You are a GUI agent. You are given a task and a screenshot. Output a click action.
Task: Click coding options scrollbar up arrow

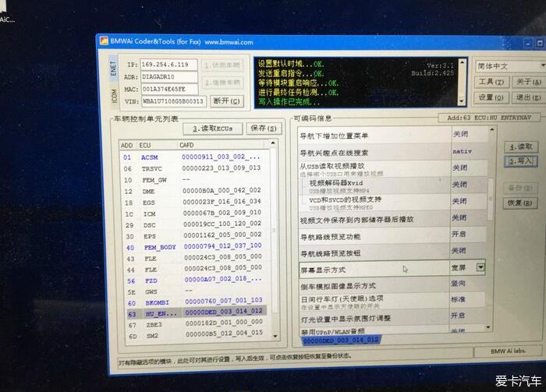click(x=491, y=129)
